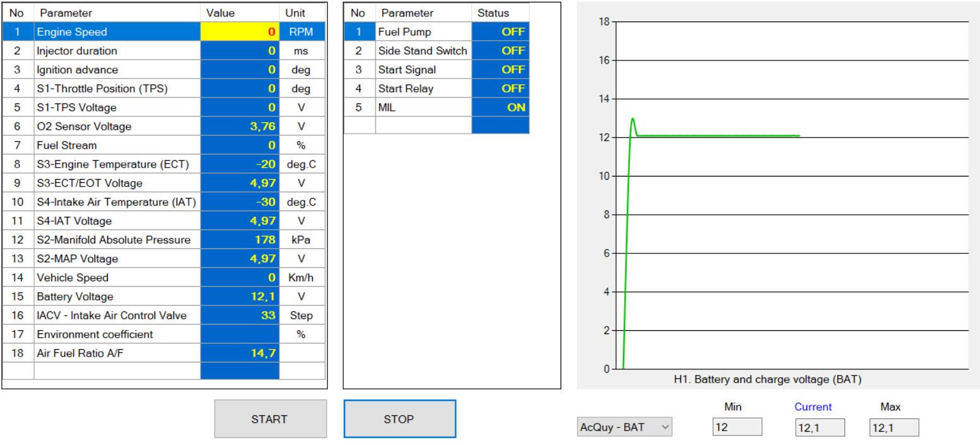Select the MIL status ON cell
980x445 pixels.
pos(500,108)
